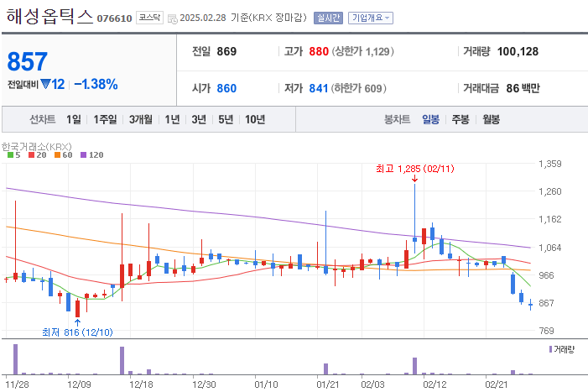
Task: Select the 1주일 line chart tab
Action: (x=105, y=120)
